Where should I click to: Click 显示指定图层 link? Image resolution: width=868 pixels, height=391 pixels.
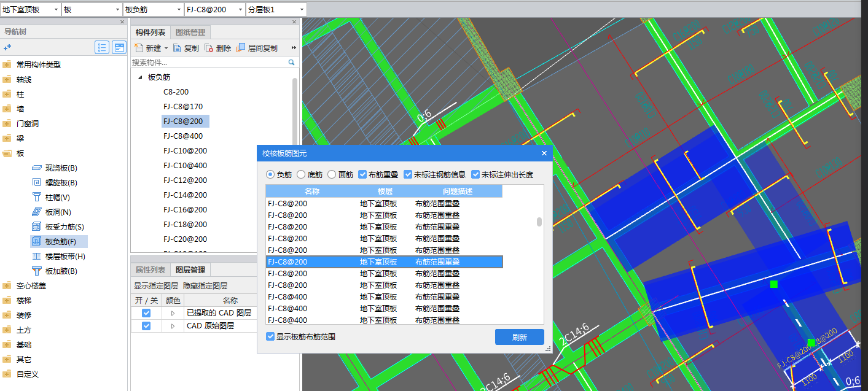tap(156, 285)
